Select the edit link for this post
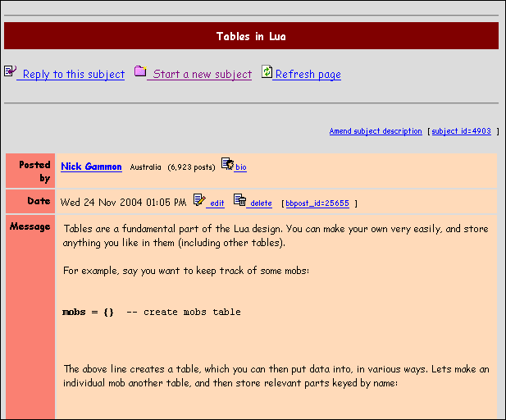This screenshot has height=420, width=506. coord(217,203)
